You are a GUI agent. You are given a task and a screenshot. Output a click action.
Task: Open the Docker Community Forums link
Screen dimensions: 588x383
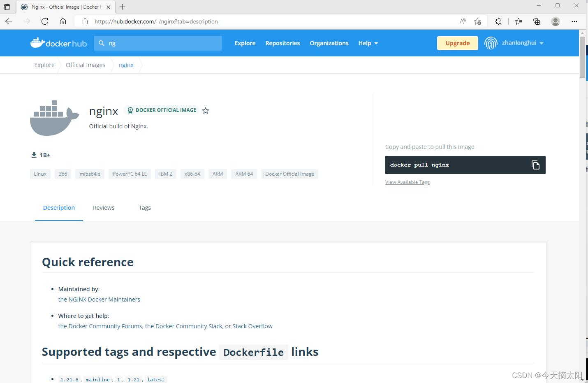pyautogui.click(x=100, y=326)
